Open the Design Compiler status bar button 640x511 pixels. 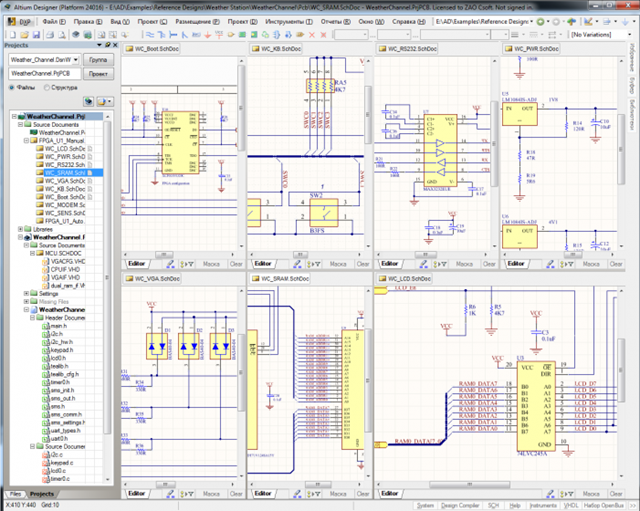pos(460,505)
